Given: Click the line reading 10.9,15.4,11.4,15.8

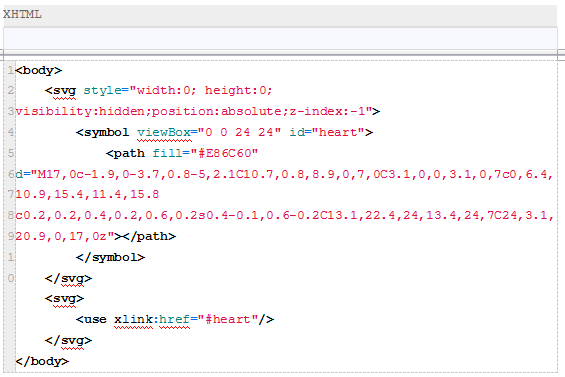Looking at the screenshot, I should [x=87, y=195].
